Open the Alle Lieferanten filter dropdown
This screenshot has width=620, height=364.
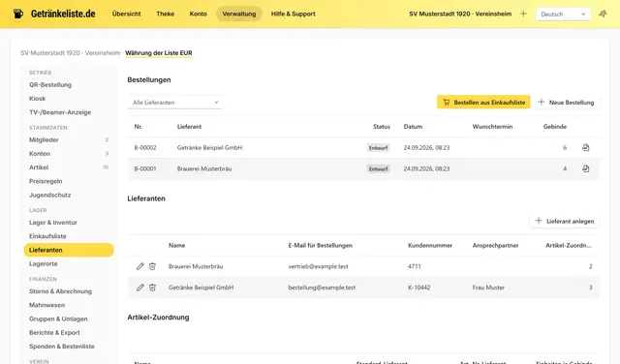tap(175, 103)
